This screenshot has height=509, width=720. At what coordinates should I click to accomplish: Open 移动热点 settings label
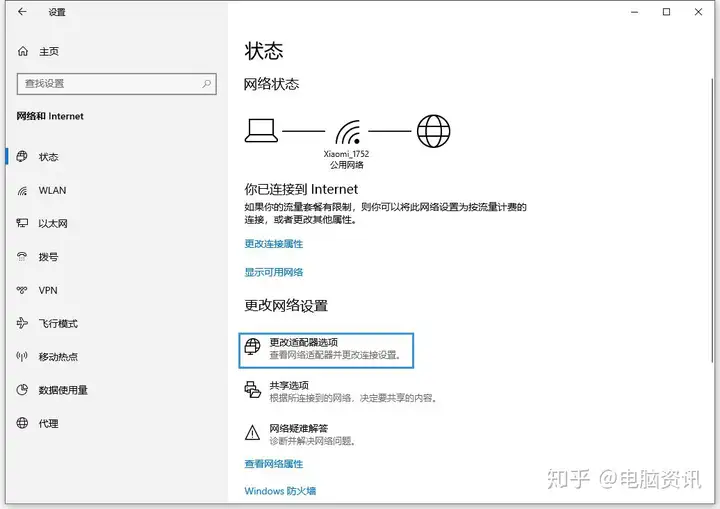(x=58, y=357)
